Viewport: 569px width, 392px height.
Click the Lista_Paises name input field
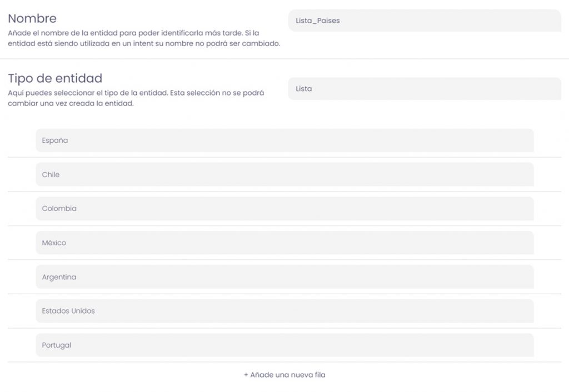[x=424, y=21]
